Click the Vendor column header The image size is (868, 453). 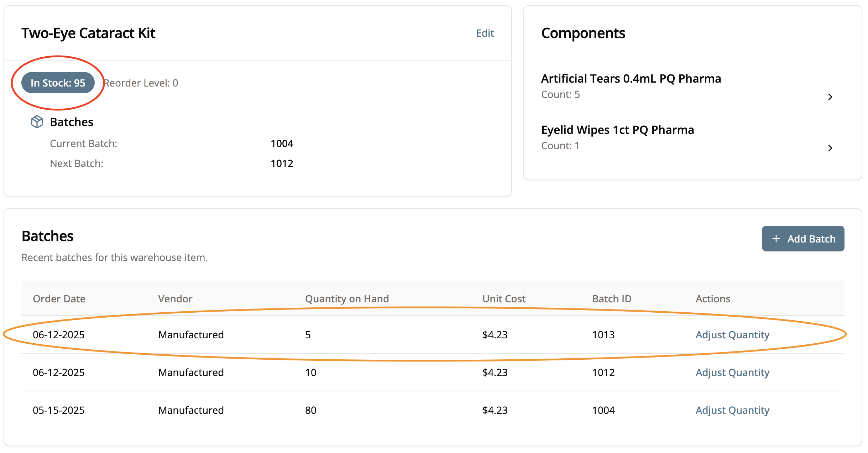[x=175, y=299]
